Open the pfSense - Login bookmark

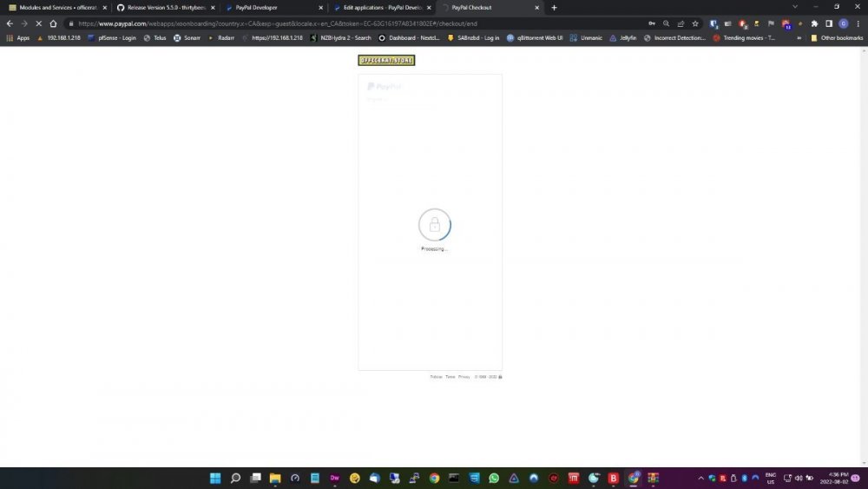111,38
